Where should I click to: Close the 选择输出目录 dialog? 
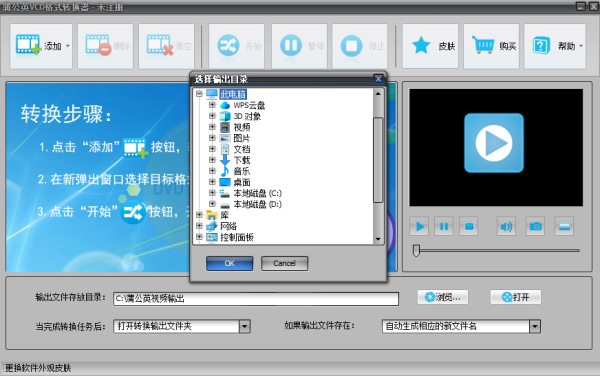pos(378,79)
